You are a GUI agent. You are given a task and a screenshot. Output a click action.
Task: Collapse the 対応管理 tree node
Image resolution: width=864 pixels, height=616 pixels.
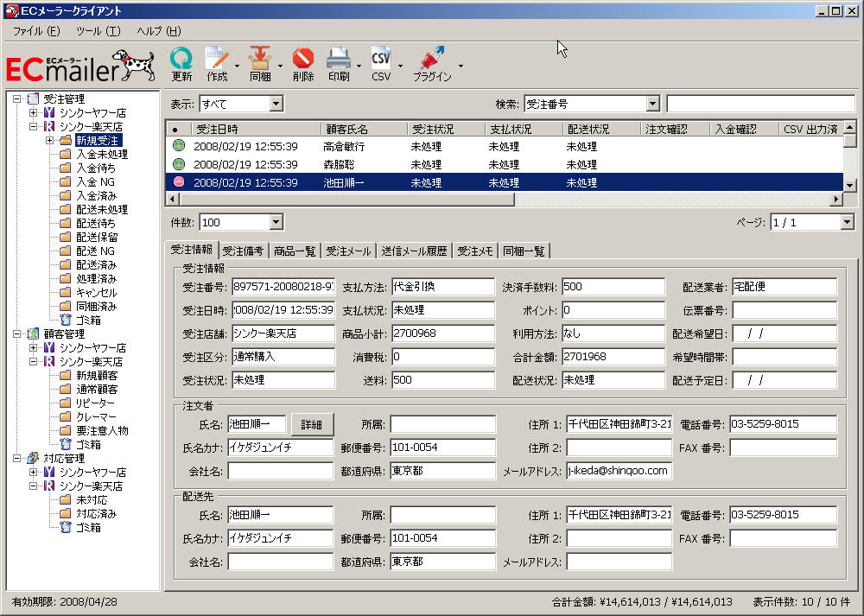(17, 459)
